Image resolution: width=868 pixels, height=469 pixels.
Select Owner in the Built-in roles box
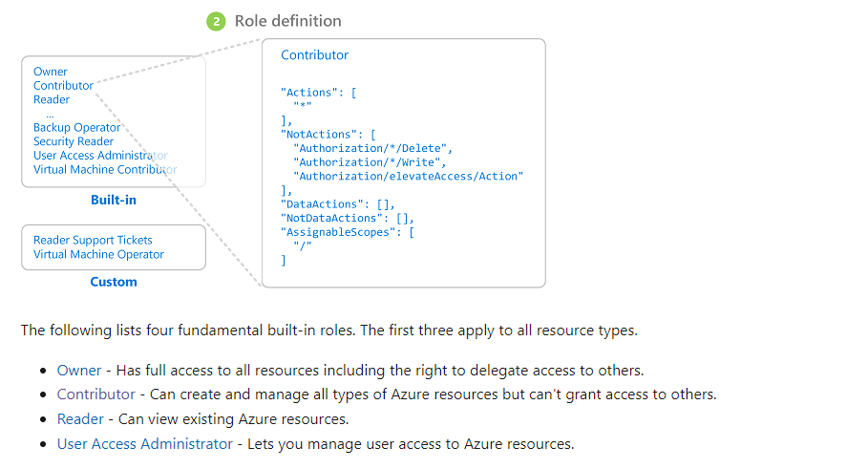click(x=51, y=72)
